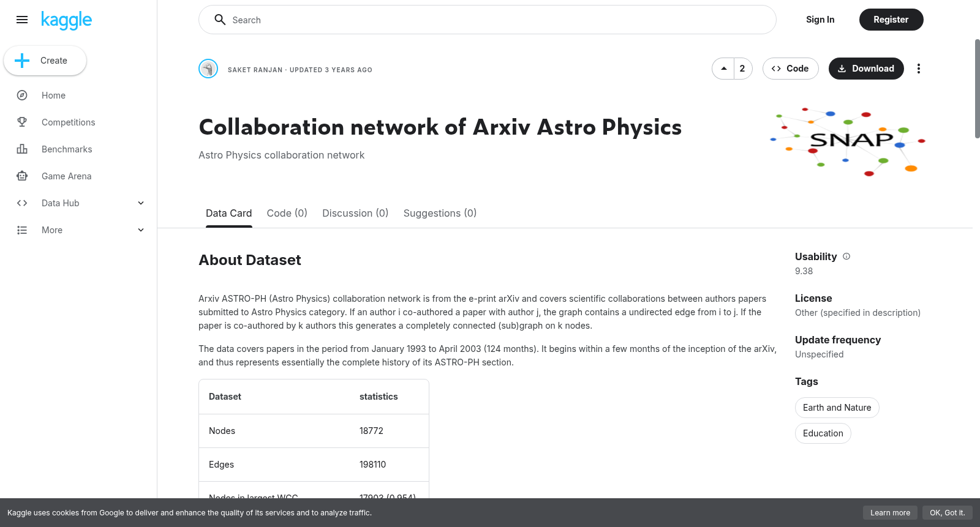
Task: Click the Competitions trophy icon
Action: 22,122
